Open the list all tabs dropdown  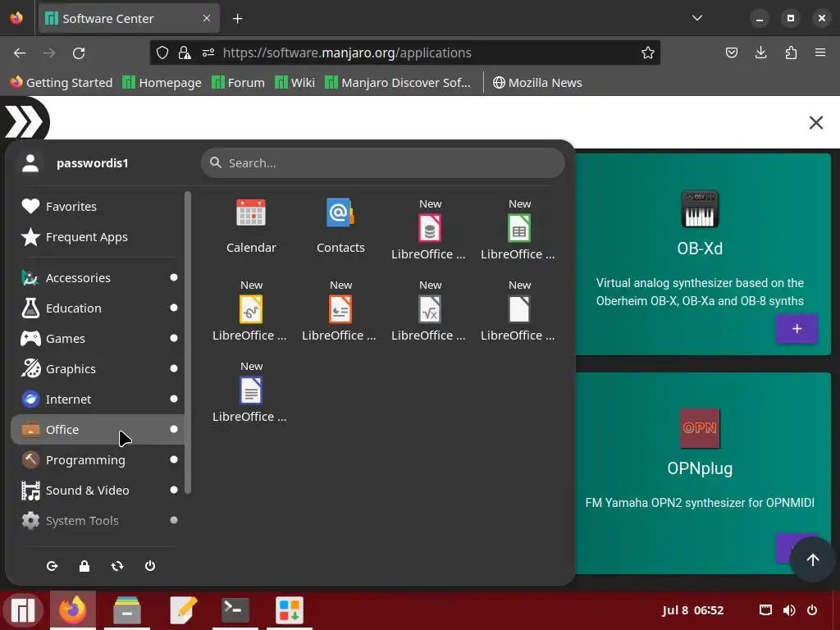coord(697,18)
